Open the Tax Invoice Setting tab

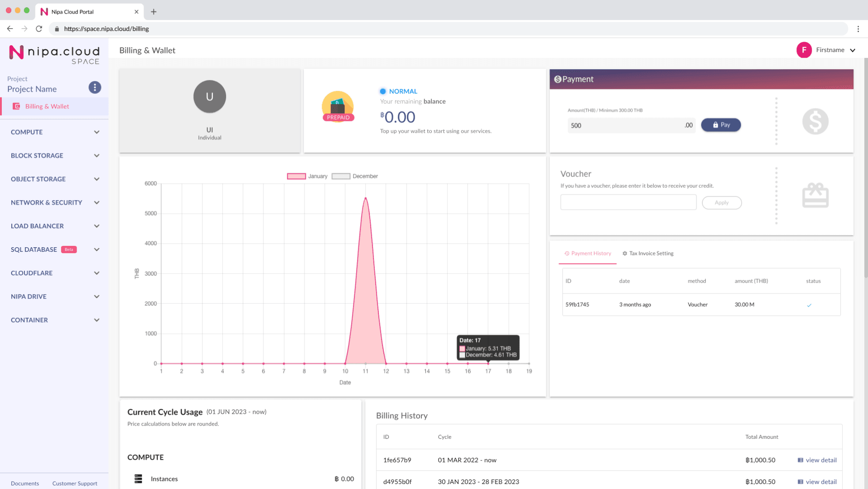[651, 253]
